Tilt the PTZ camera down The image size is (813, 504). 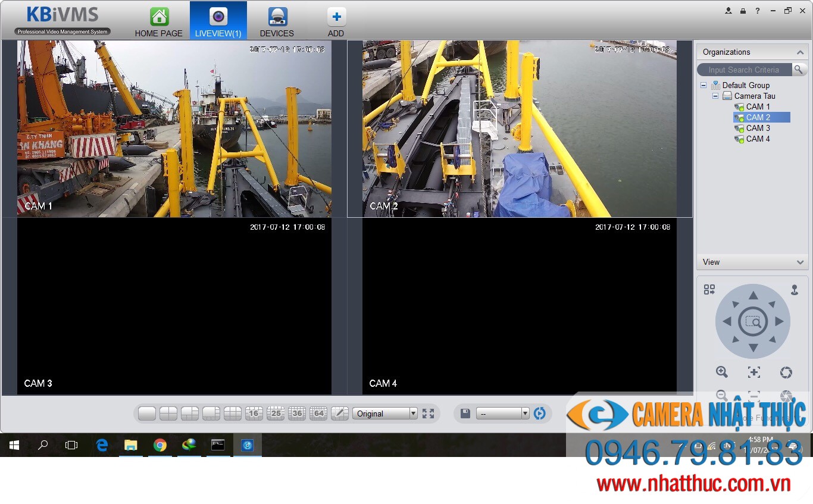(753, 348)
